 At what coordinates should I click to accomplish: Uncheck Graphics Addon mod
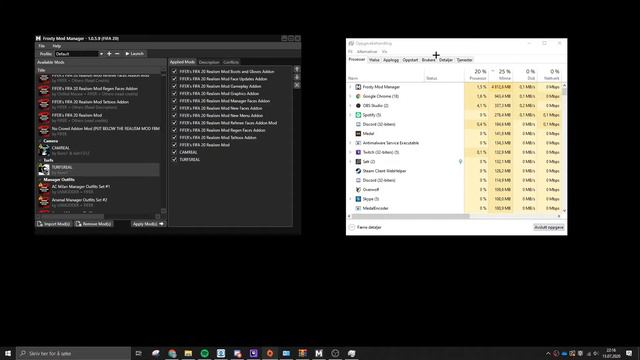coord(174,93)
